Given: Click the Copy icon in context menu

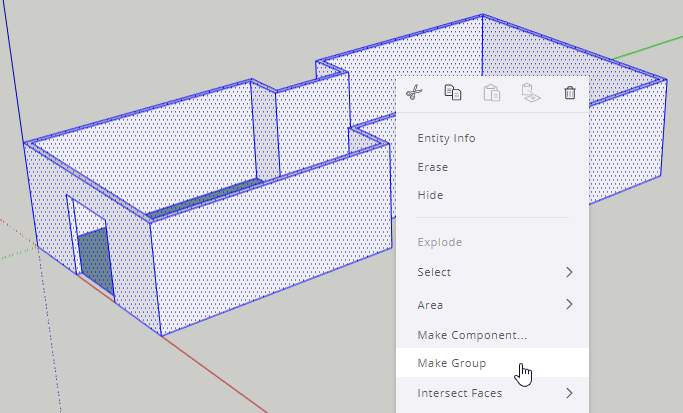Looking at the screenshot, I should (453, 92).
